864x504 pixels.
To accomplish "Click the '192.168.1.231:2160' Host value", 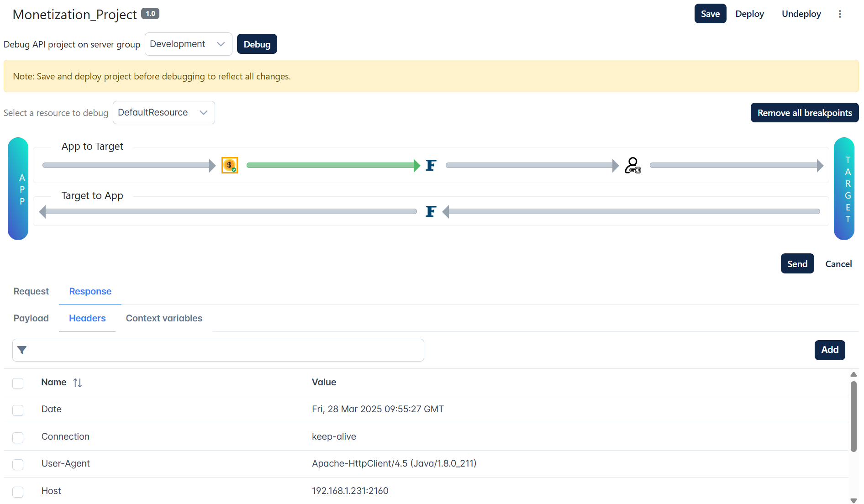I will pyautogui.click(x=350, y=491).
